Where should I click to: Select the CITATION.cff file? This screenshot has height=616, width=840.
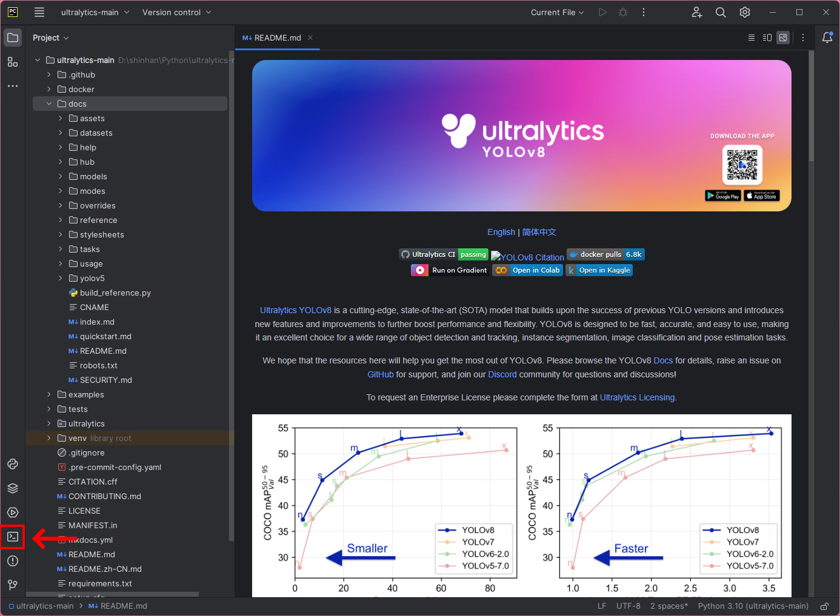93,482
